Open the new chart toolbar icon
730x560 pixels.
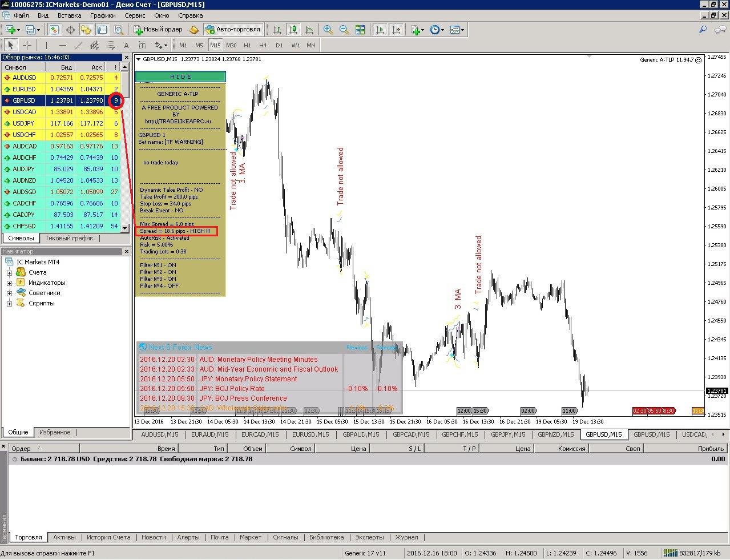coord(11,30)
